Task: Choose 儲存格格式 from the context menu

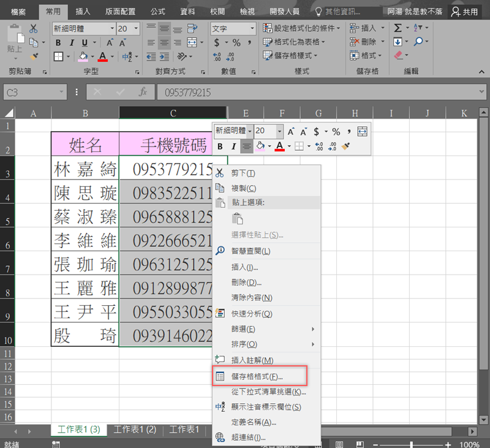Action: [x=257, y=376]
